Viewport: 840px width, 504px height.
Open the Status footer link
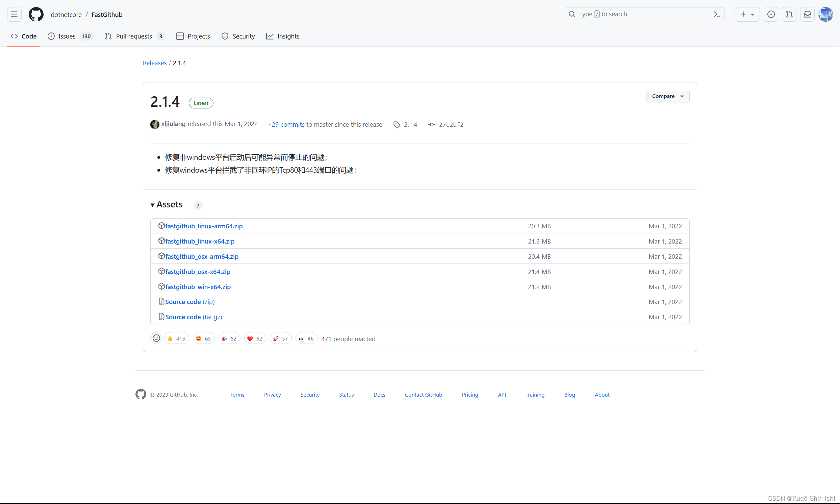pyautogui.click(x=346, y=395)
